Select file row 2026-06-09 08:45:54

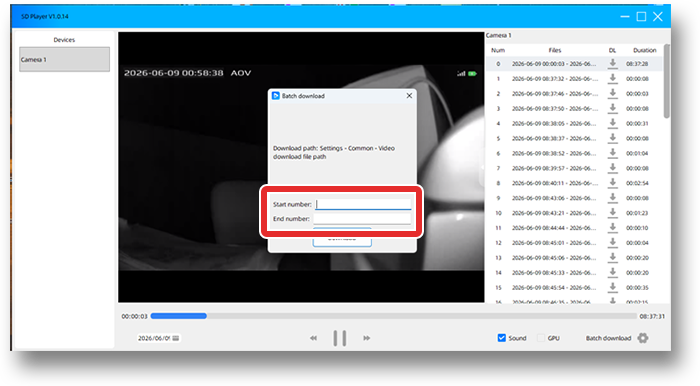(x=574, y=287)
